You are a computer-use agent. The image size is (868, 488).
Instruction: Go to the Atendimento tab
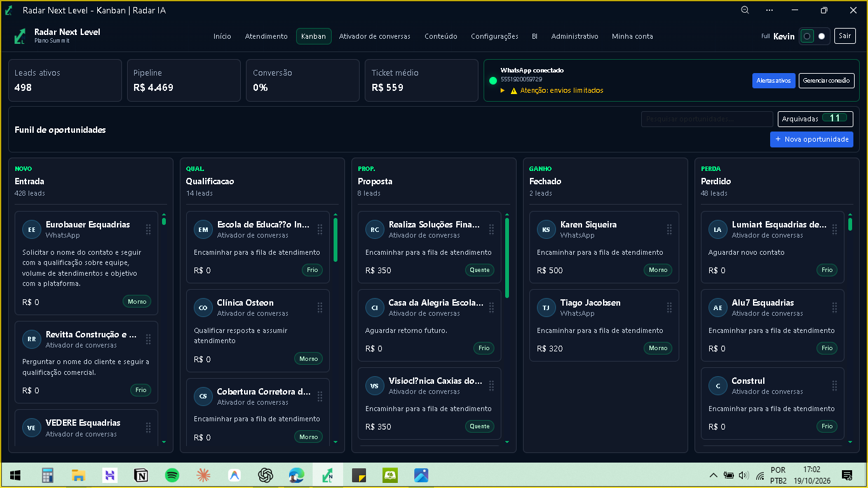(266, 36)
